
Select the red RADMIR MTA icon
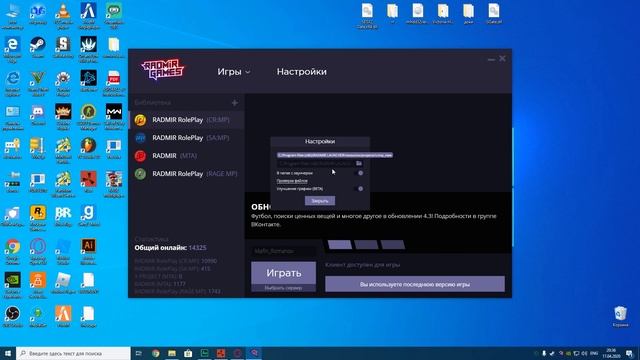tap(140, 156)
